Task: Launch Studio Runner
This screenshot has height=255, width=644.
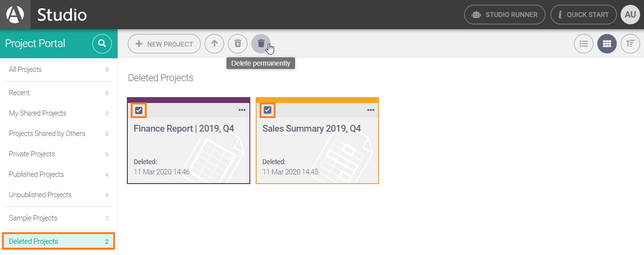Action: (505, 15)
